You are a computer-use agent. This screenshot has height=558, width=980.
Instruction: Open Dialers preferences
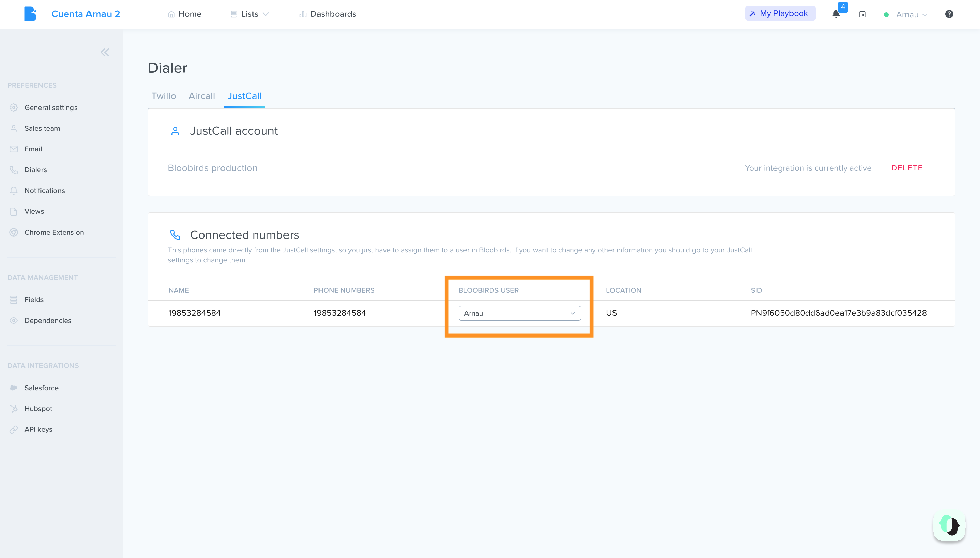tap(36, 170)
